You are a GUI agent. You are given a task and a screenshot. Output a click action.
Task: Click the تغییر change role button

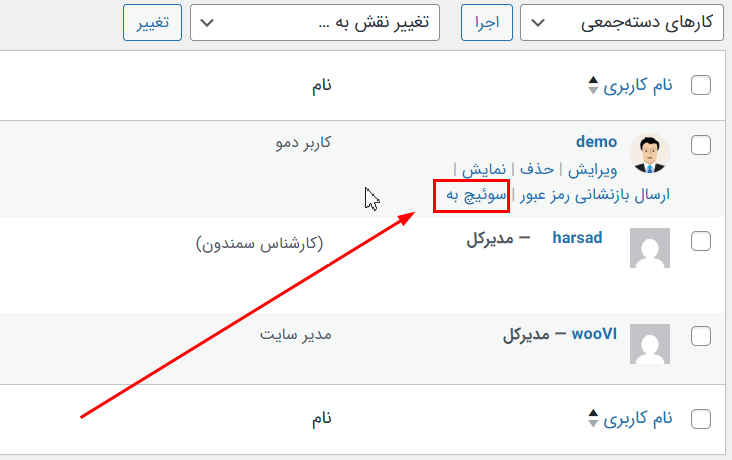(152, 23)
